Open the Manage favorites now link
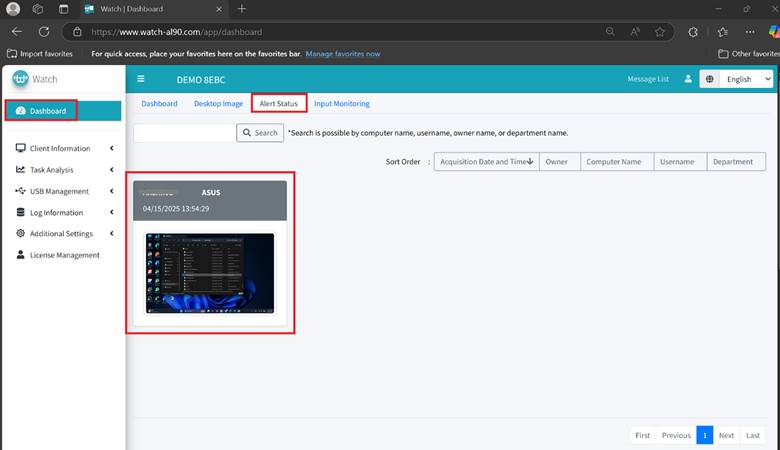Screen dimensions: 780x450 [x=342, y=53]
